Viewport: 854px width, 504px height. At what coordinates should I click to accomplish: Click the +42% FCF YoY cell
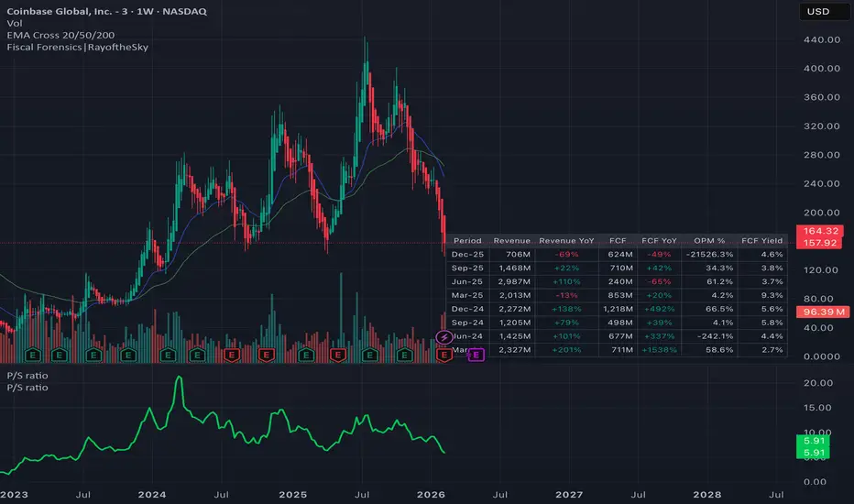click(659, 268)
